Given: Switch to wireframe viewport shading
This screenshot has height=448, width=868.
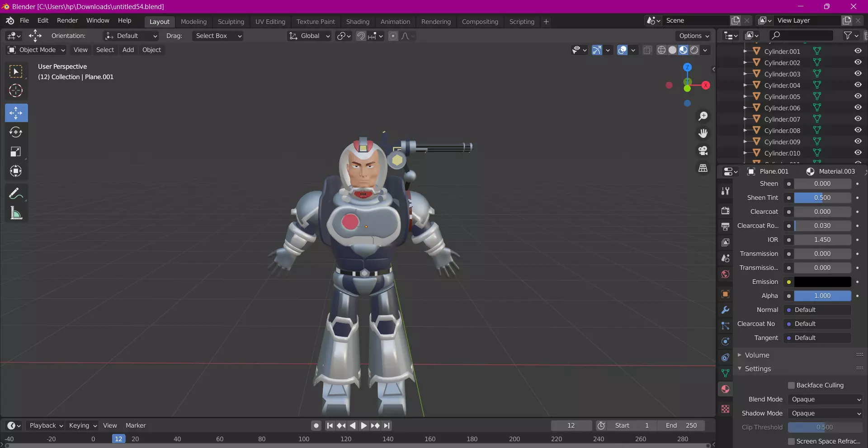Looking at the screenshot, I should click(661, 50).
